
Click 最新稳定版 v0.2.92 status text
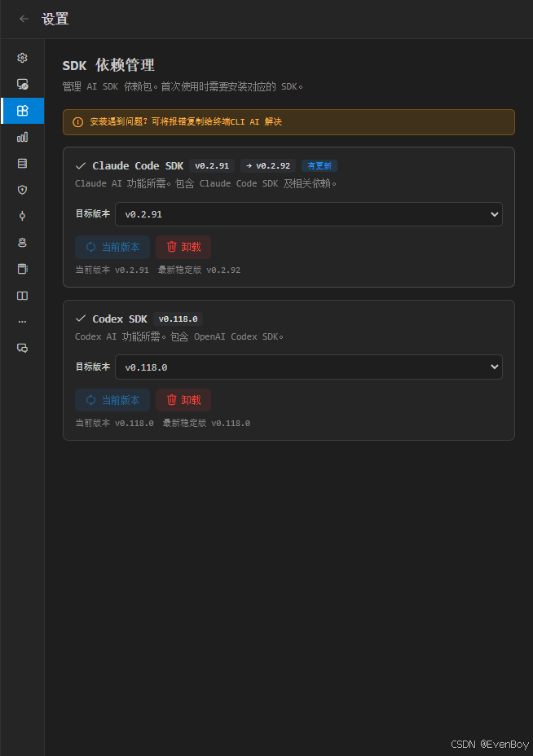pos(199,270)
